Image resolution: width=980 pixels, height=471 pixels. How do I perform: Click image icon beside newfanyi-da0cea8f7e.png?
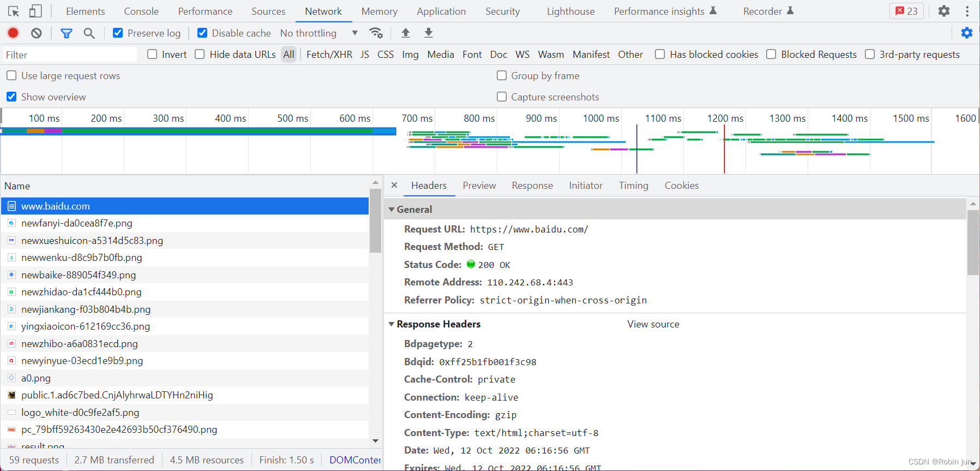click(11, 223)
